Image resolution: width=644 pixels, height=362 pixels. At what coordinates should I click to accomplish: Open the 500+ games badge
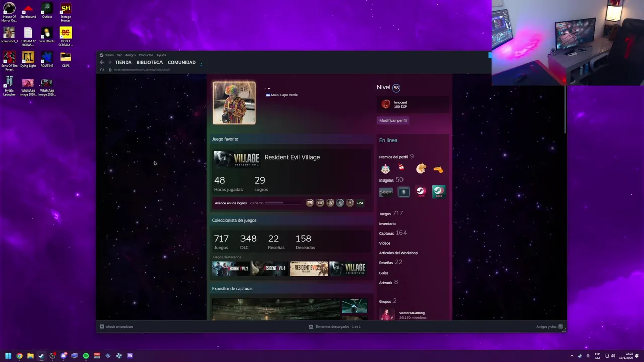pos(386,192)
